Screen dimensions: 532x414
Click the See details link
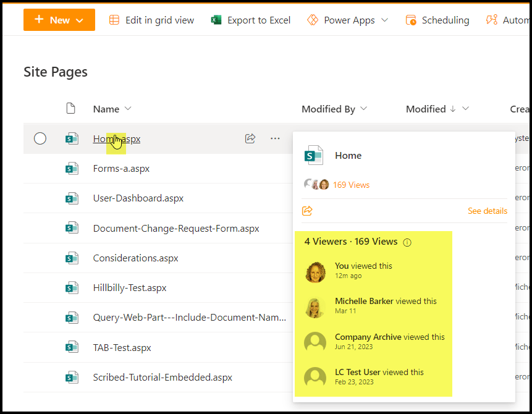click(x=487, y=211)
